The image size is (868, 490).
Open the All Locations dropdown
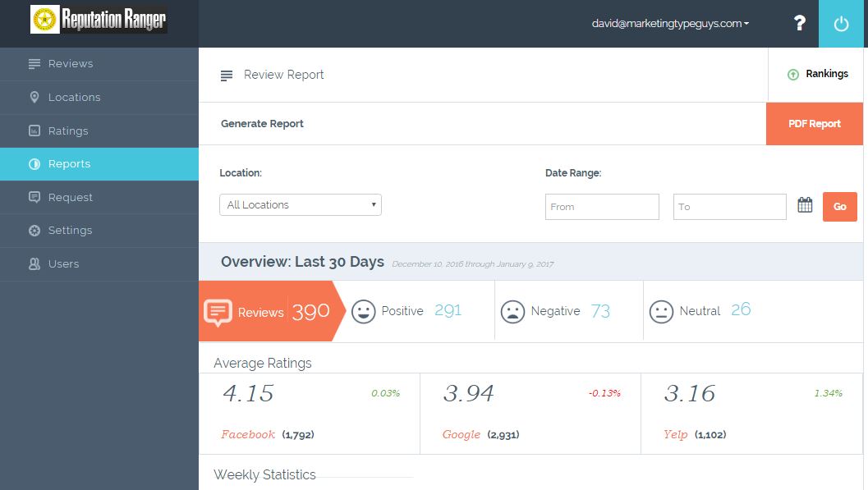click(301, 204)
